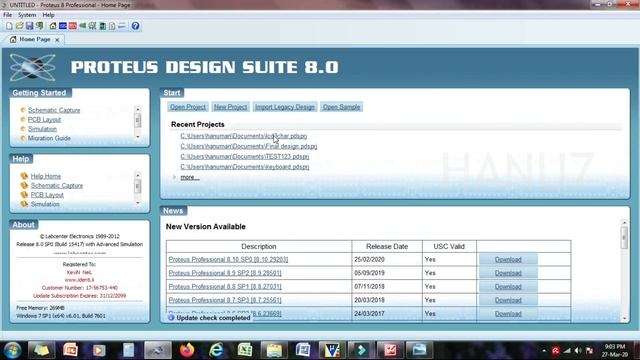Click 'Free Memory: 269MB' text in About
The width and height of the screenshot is (640, 360).
click(x=40, y=308)
